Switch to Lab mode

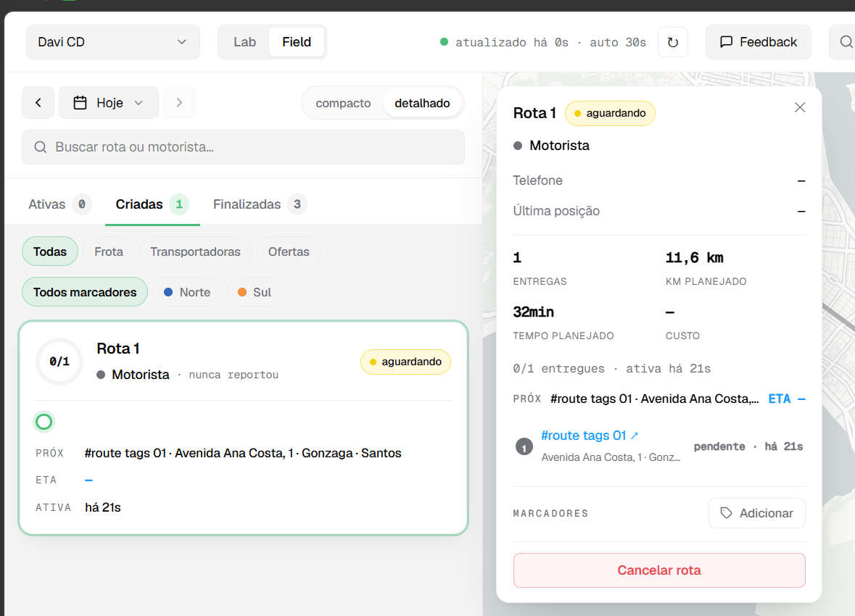point(244,42)
